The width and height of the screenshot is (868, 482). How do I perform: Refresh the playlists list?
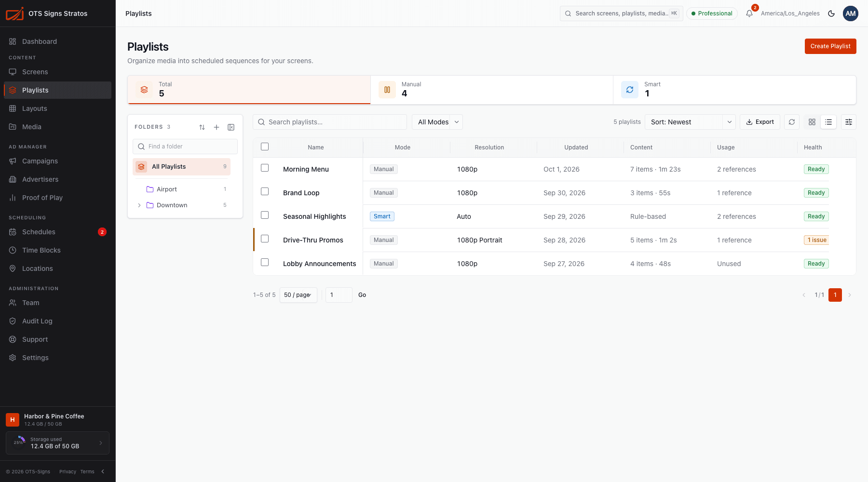pos(792,122)
